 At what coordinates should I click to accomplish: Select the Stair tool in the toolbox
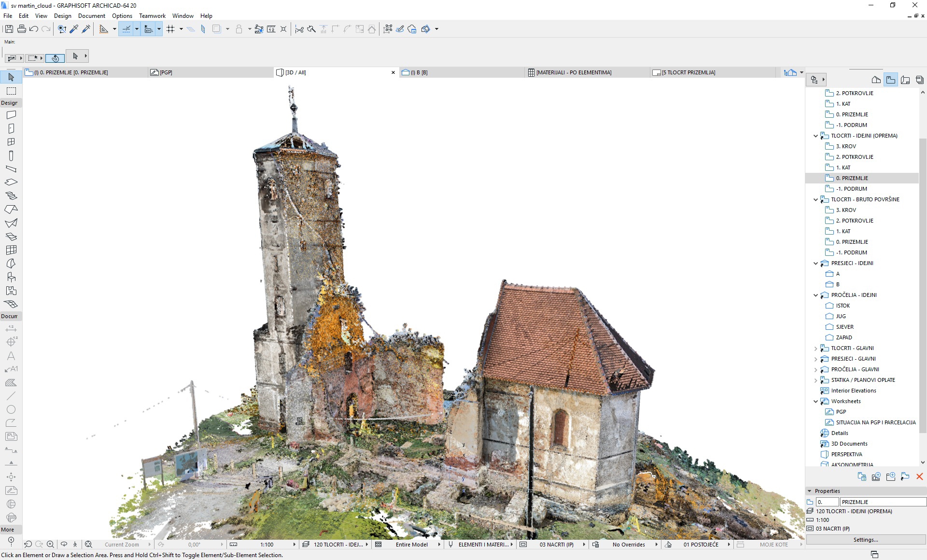pos(11,196)
